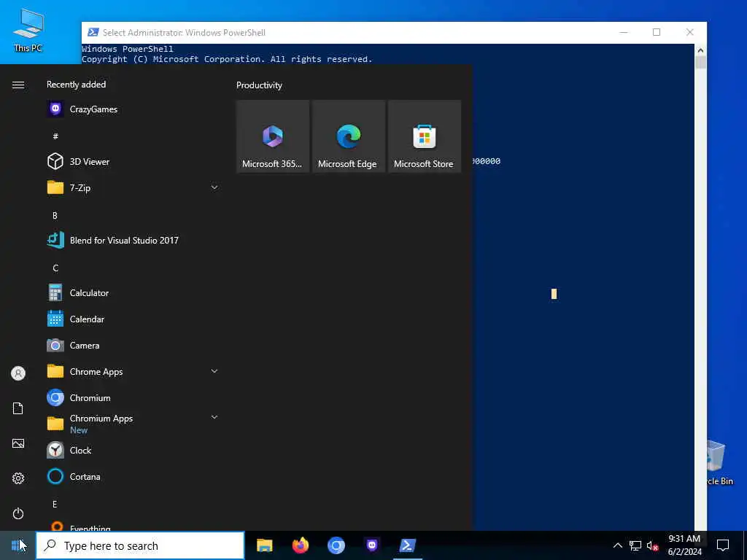Open the Action Center notifications icon

(x=723, y=545)
